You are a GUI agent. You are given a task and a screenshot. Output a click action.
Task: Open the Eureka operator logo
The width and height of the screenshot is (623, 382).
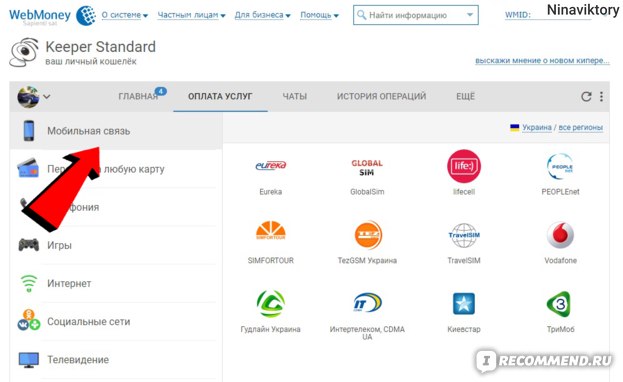[x=271, y=165]
